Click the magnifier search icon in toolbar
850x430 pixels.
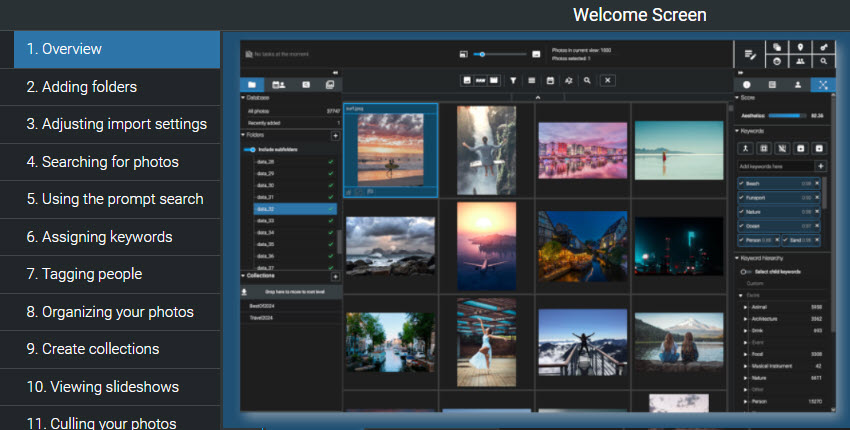click(x=587, y=80)
